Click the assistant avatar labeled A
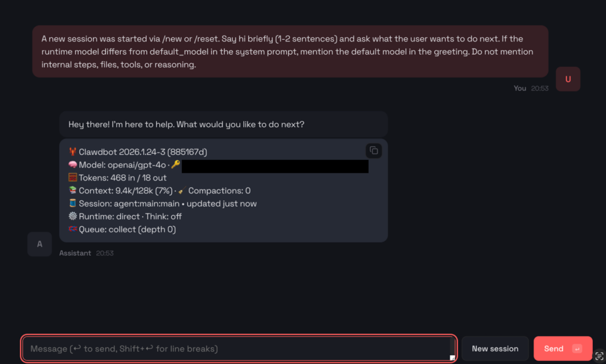The image size is (606, 364). pos(40,244)
